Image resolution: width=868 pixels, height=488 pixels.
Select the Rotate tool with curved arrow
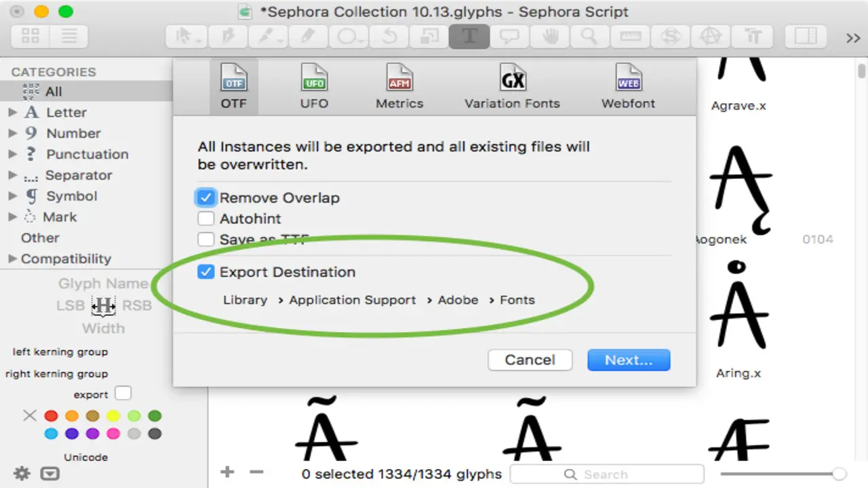pyautogui.click(x=389, y=37)
